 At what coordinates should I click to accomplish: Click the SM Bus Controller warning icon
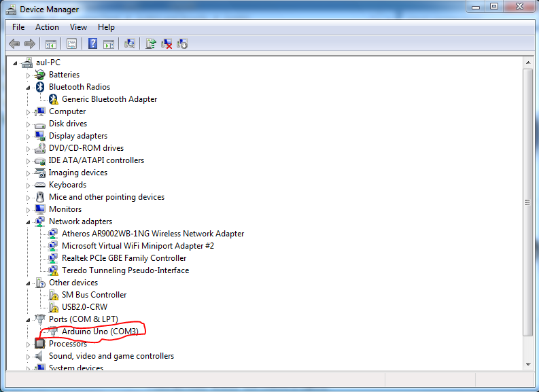[x=53, y=295]
